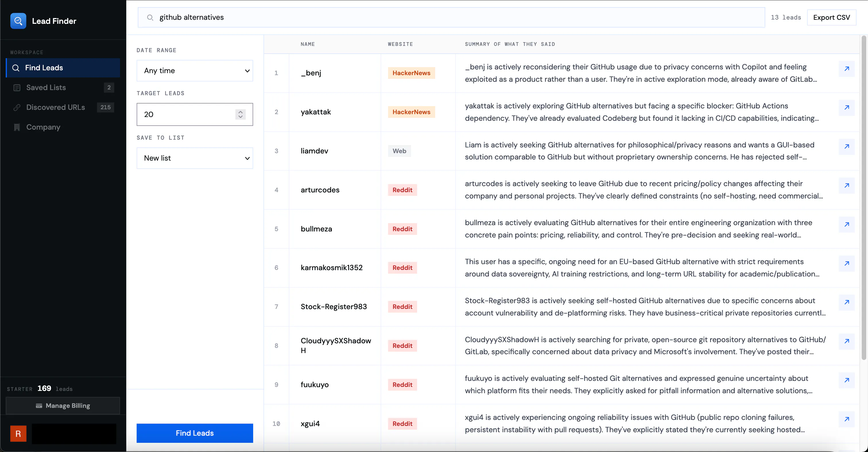The width and height of the screenshot is (868, 452).
Task: Click the Export CSV button
Action: 831,17
